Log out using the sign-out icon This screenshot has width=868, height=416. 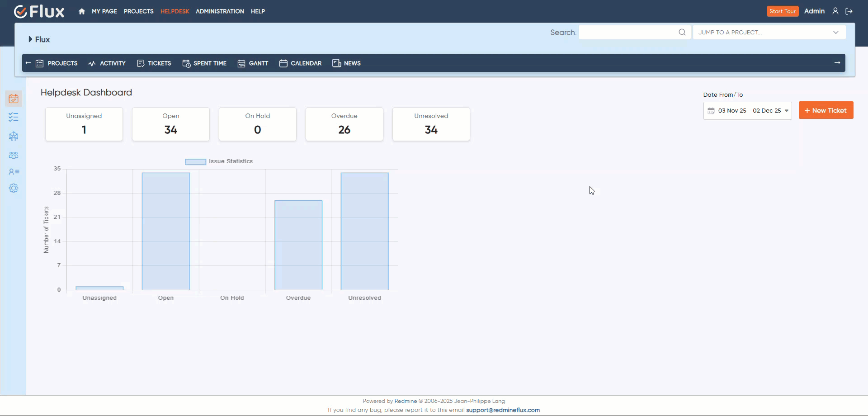(849, 11)
